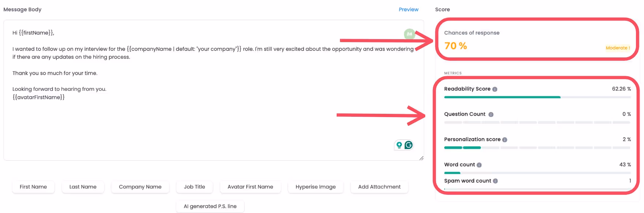The image size is (644, 213).
Task: Insert the Job Title merge field
Action: (195, 187)
